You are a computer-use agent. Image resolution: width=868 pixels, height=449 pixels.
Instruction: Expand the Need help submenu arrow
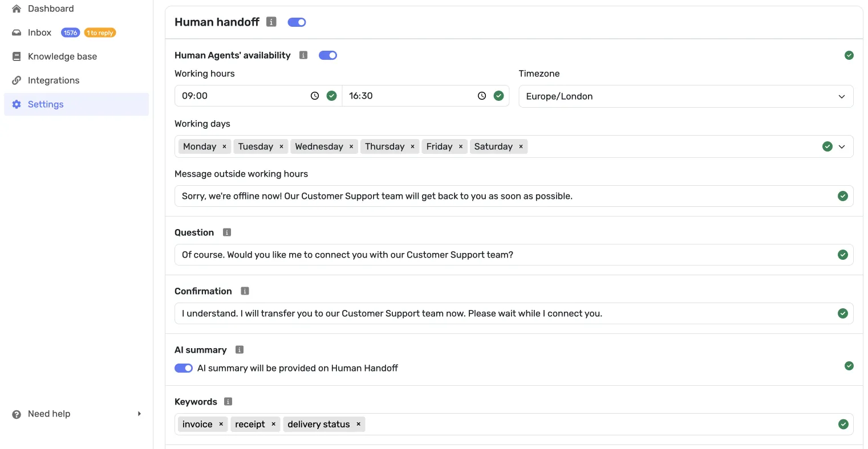point(139,414)
